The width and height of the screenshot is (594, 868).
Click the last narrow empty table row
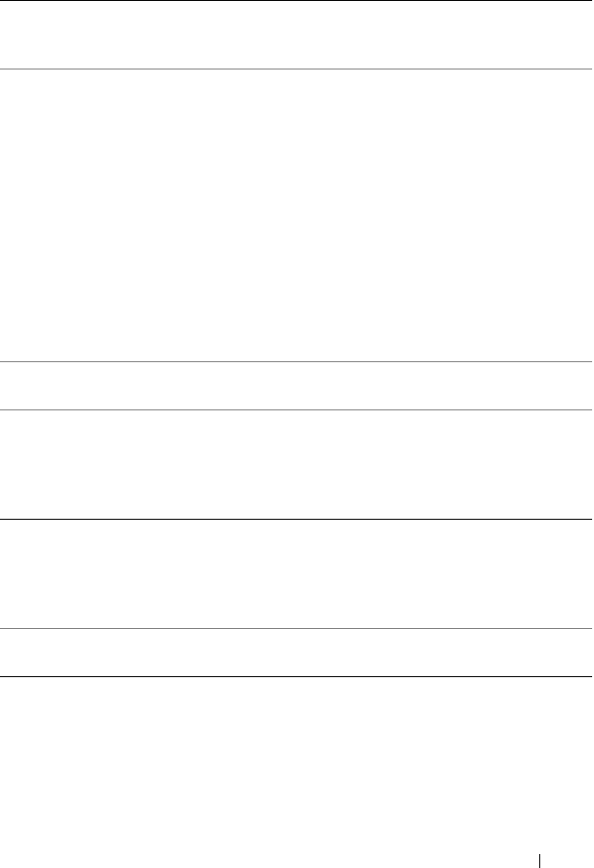click(297, 653)
